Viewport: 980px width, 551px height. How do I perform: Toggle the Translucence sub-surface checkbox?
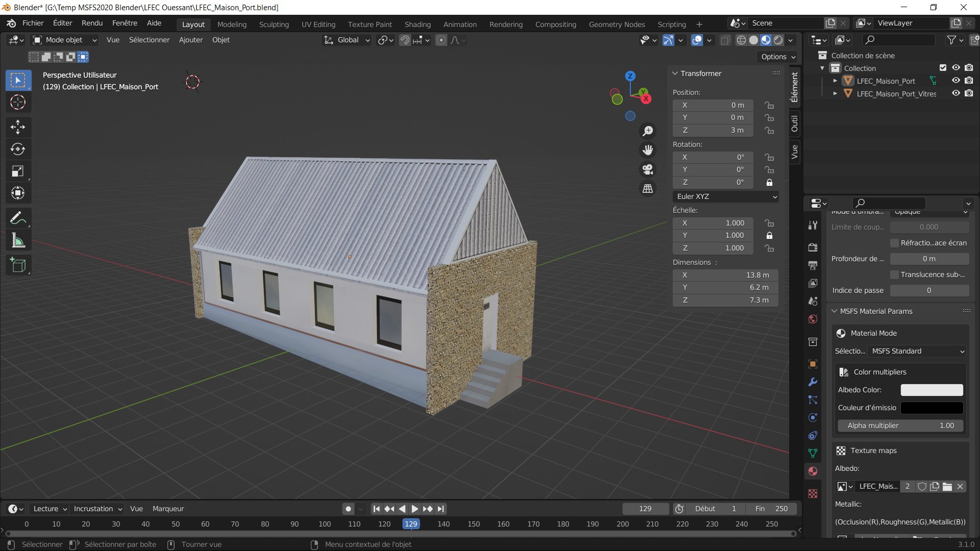[x=894, y=275]
